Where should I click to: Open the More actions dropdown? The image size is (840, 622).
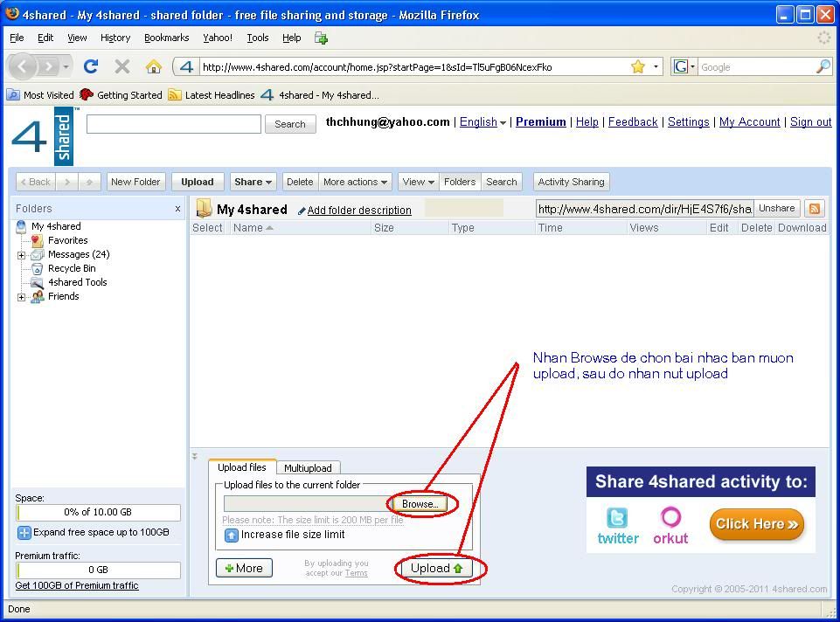coord(355,182)
